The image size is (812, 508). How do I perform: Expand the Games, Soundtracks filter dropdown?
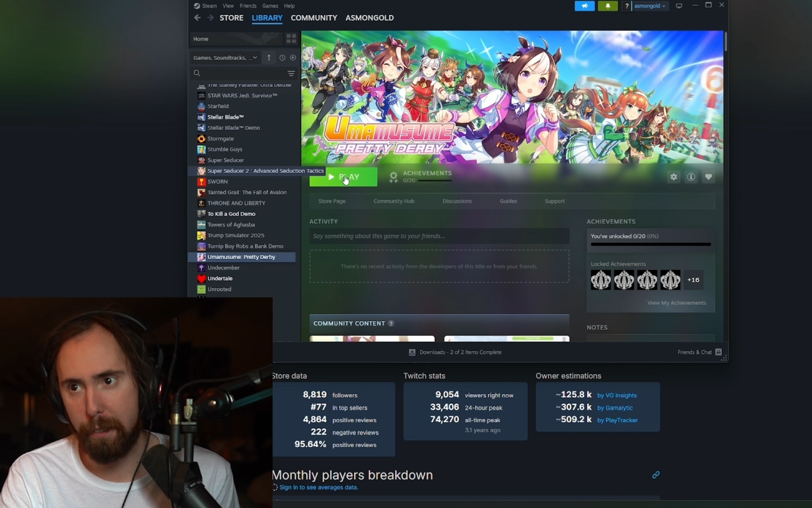point(225,58)
